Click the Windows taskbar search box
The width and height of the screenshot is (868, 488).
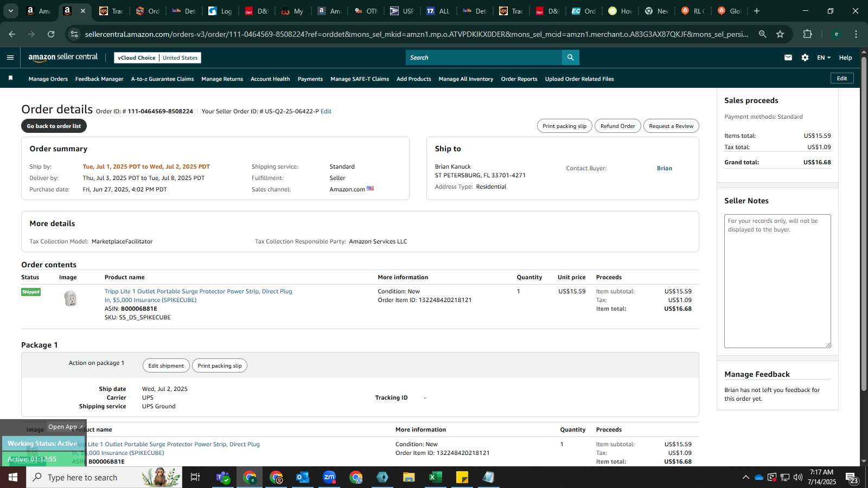pyautogui.click(x=104, y=477)
